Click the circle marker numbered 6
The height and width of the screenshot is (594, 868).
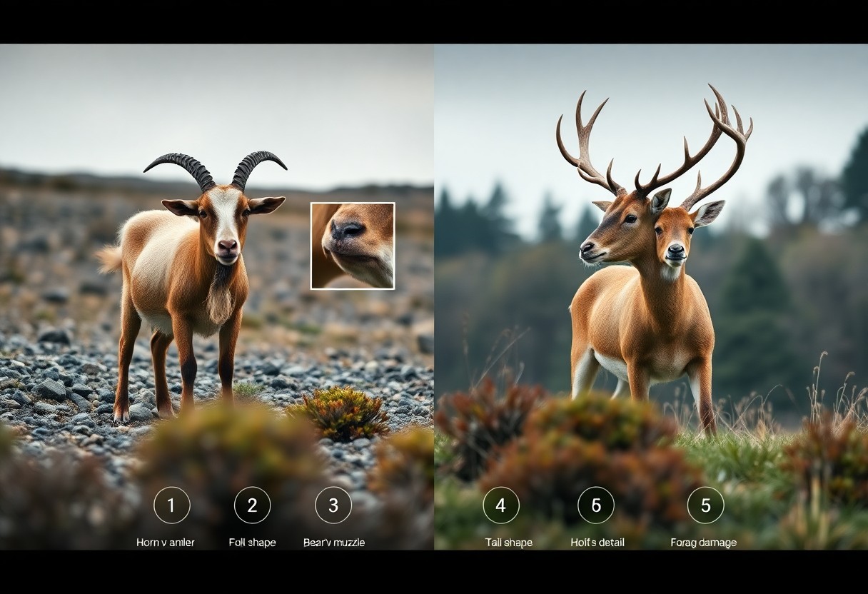point(596,505)
